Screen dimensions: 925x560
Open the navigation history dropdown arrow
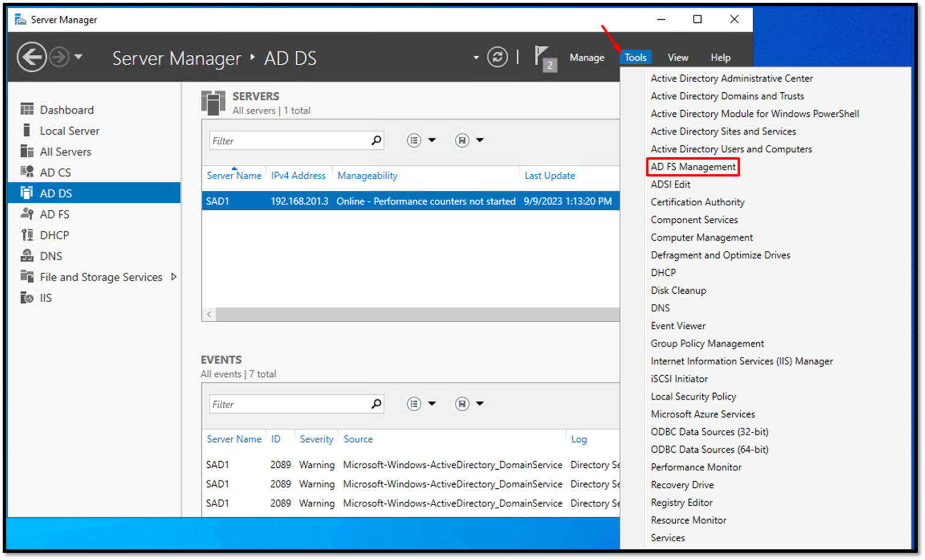click(x=78, y=57)
